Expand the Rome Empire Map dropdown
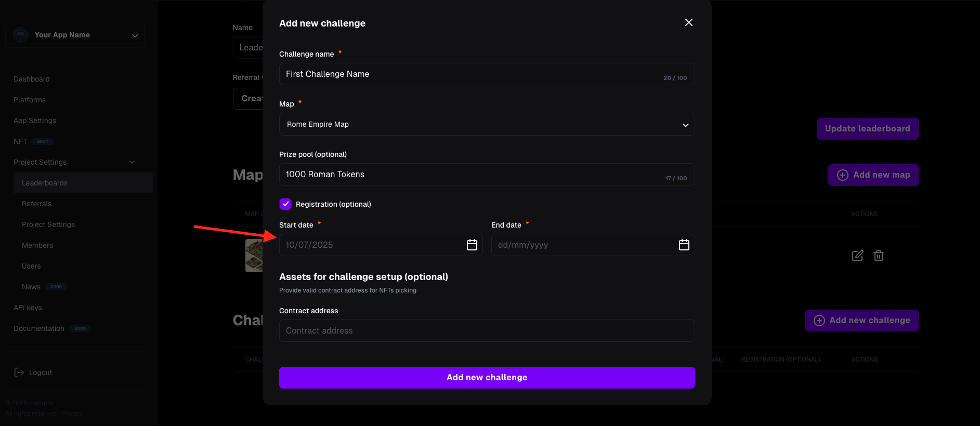 coord(487,124)
